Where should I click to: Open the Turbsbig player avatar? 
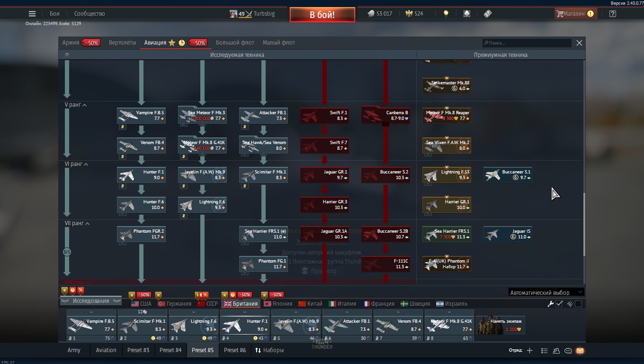click(x=233, y=14)
